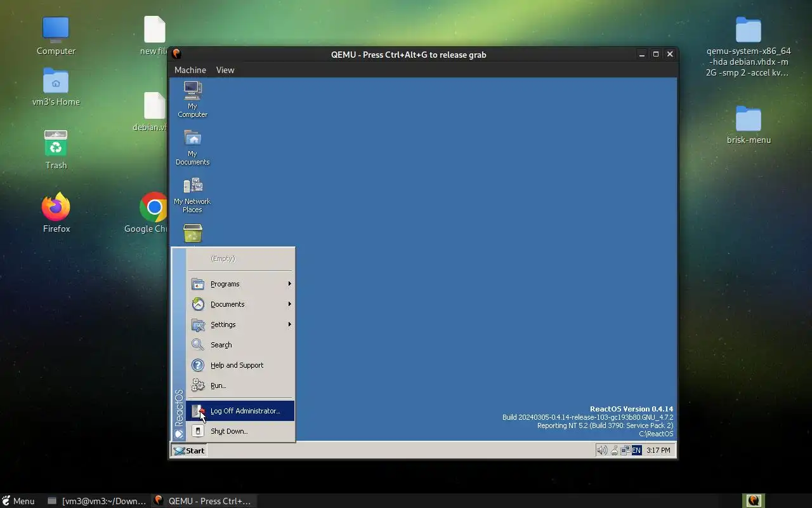Select the qemu-system-x86_64 folder icon
This screenshot has height=508, width=812.
tap(749, 30)
